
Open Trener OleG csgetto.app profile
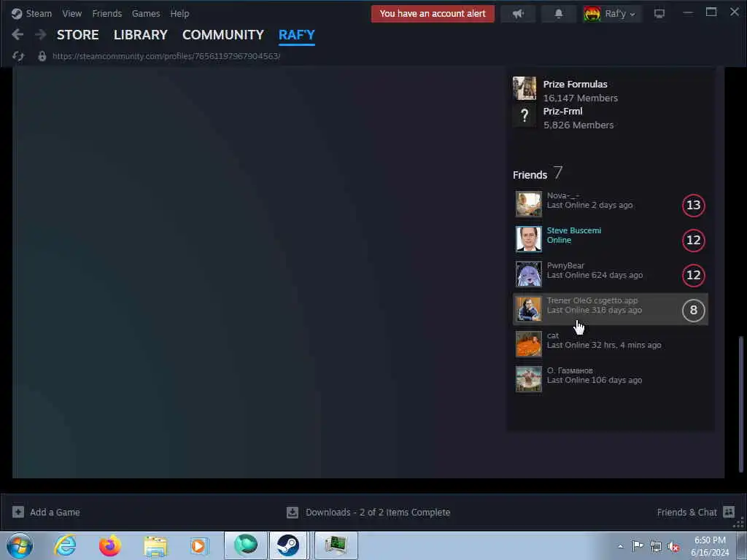point(592,300)
